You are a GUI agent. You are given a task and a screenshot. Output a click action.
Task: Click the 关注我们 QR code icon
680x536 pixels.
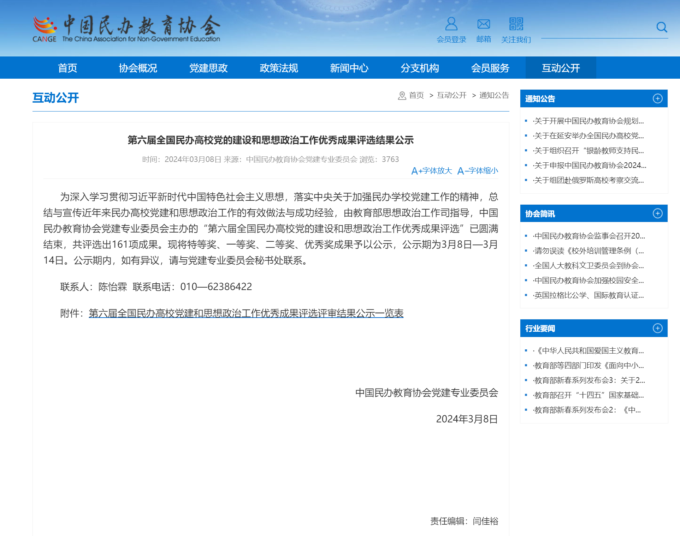click(516, 24)
